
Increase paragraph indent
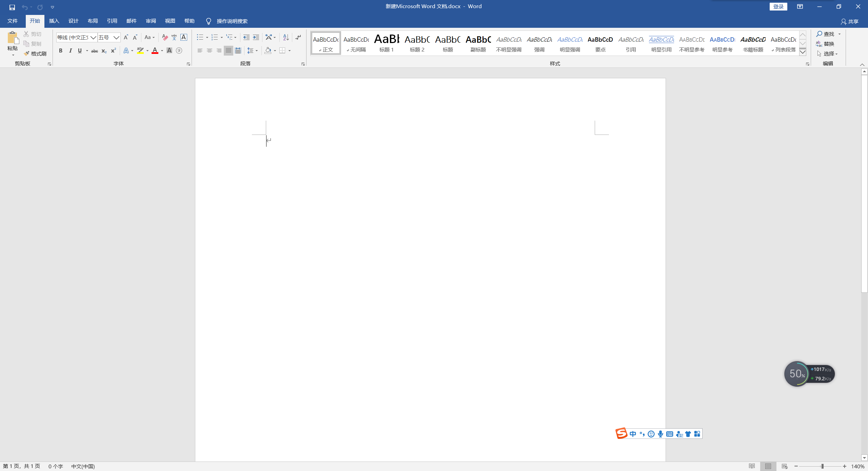(256, 37)
